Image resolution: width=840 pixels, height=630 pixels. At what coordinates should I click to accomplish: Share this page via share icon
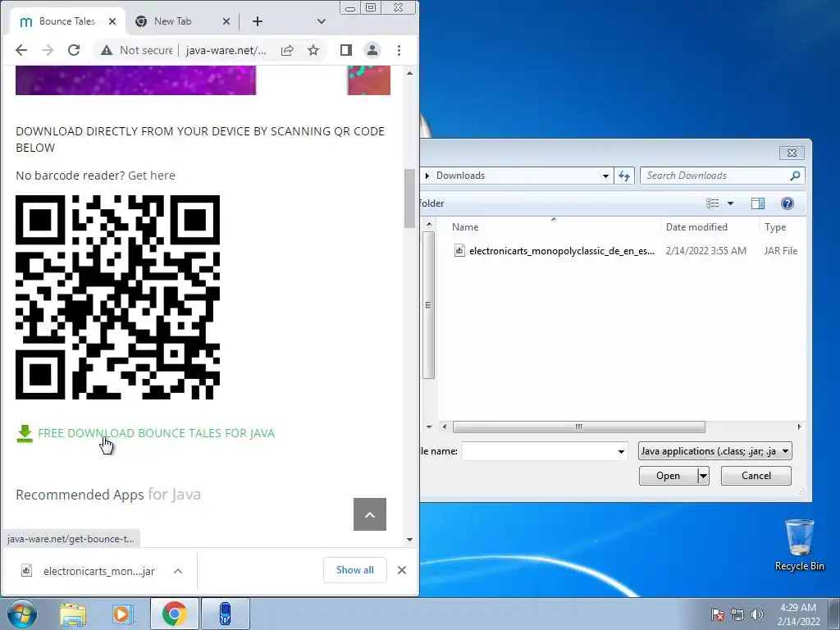[x=287, y=50]
